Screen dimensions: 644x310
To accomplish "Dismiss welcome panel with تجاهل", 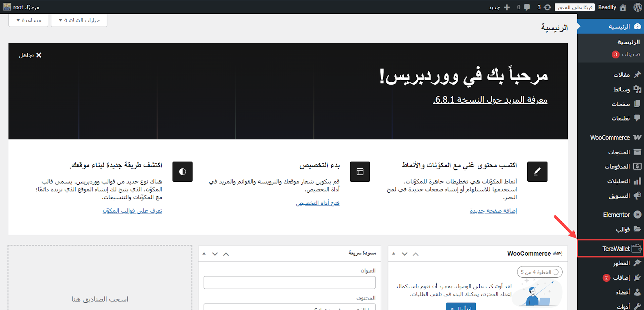I will (x=31, y=55).
